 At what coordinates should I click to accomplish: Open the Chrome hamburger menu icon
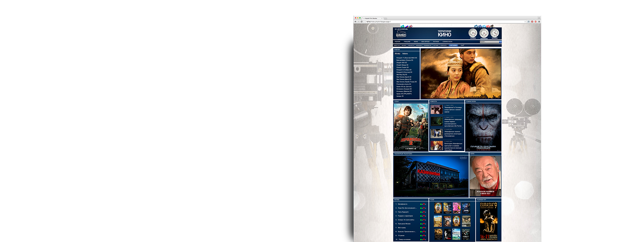click(539, 21)
